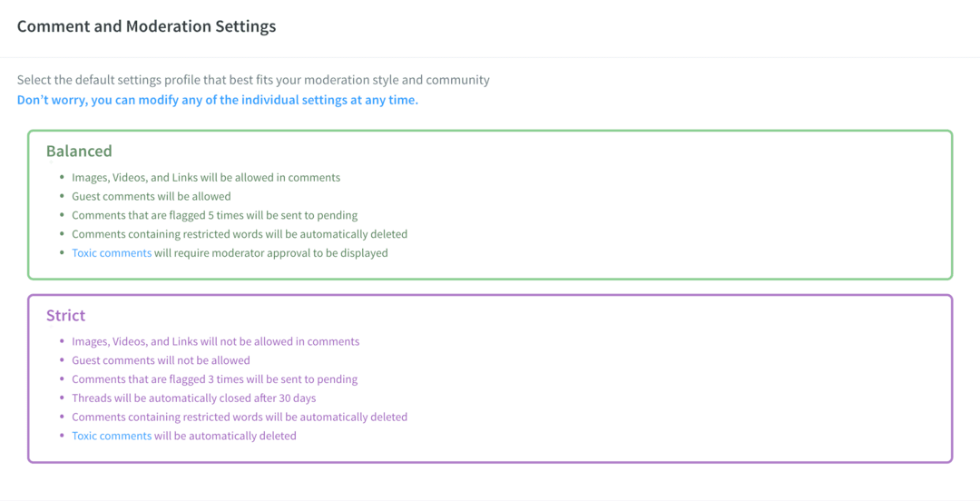Image resolution: width=980 pixels, height=501 pixels.
Task: Select the "flagged 3 times" rule text
Action: coord(214,379)
